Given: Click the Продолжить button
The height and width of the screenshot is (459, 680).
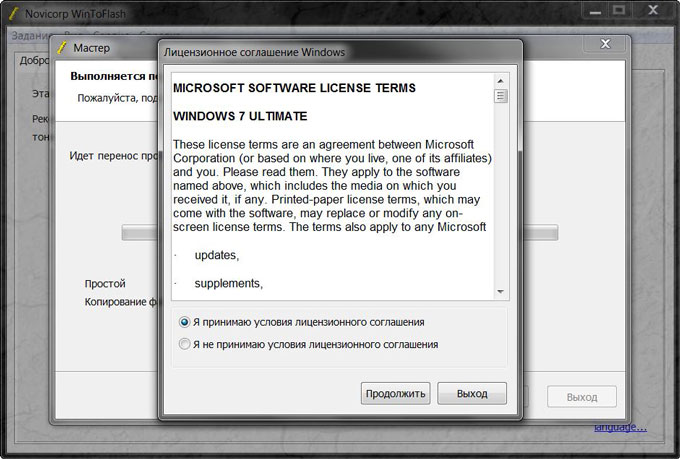Looking at the screenshot, I should 395,393.
